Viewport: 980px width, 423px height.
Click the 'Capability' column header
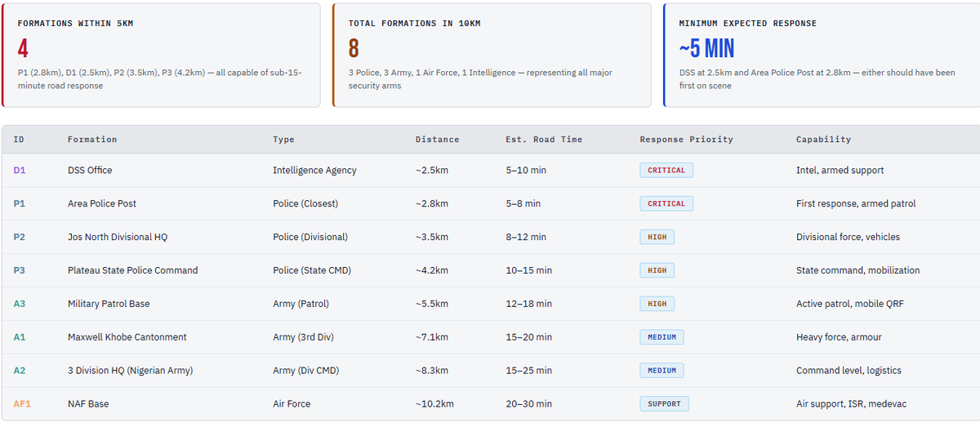point(823,140)
